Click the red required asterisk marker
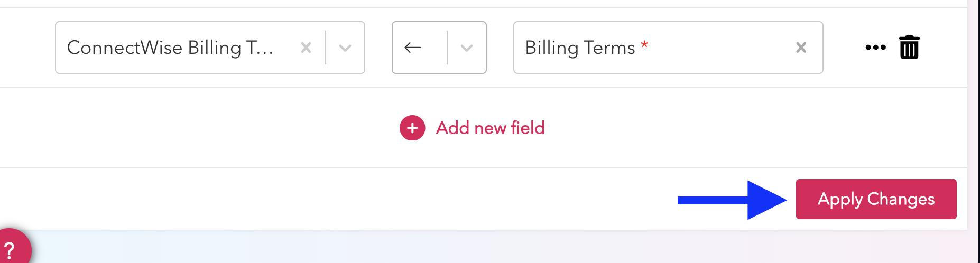 click(x=644, y=44)
